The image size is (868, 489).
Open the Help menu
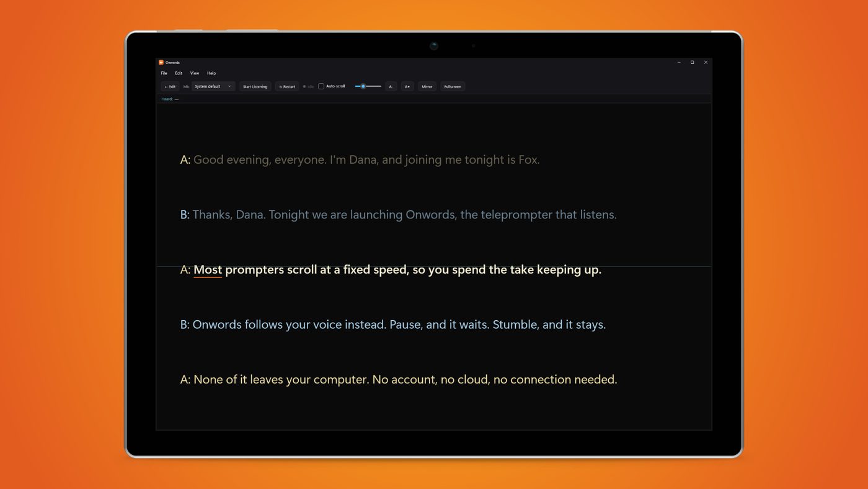tap(211, 73)
